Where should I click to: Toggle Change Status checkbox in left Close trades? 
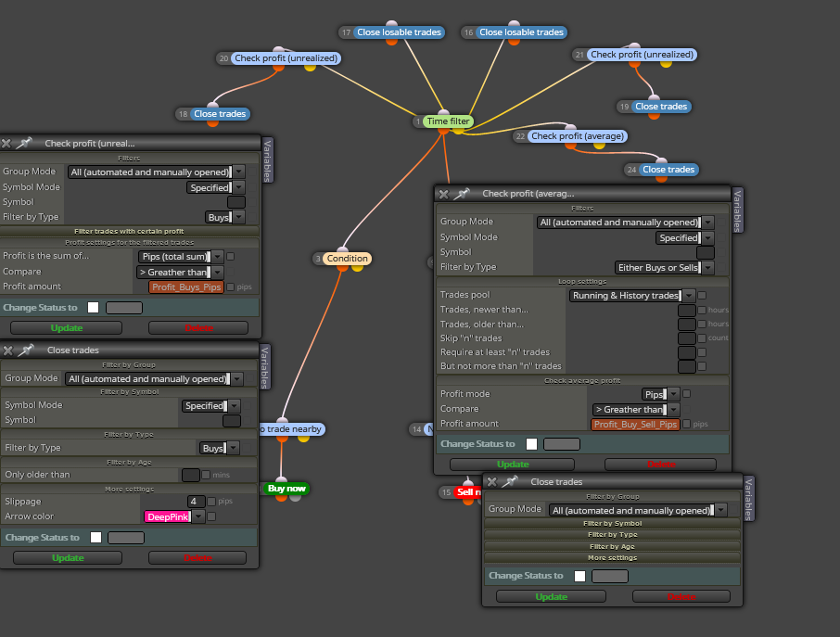tap(95, 538)
